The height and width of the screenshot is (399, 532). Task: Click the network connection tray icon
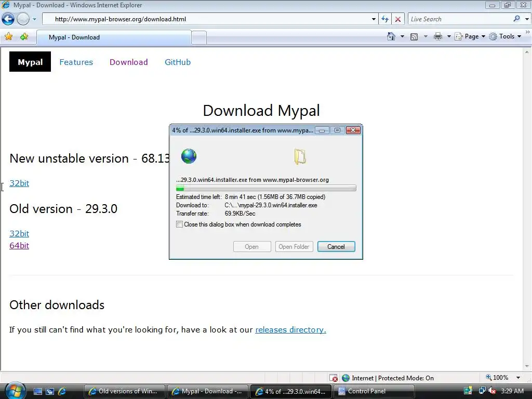[x=482, y=391]
